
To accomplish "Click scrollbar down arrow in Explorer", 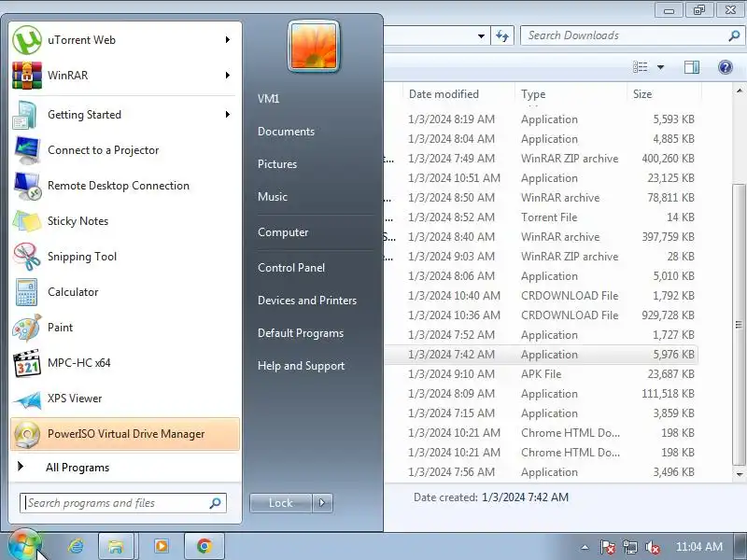I will [x=739, y=474].
